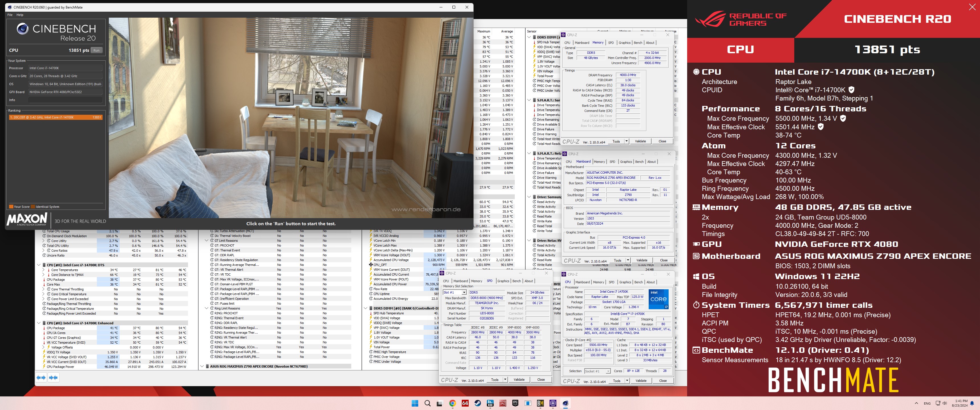Launch Google Chrome from the taskbar

pos(452,403)
